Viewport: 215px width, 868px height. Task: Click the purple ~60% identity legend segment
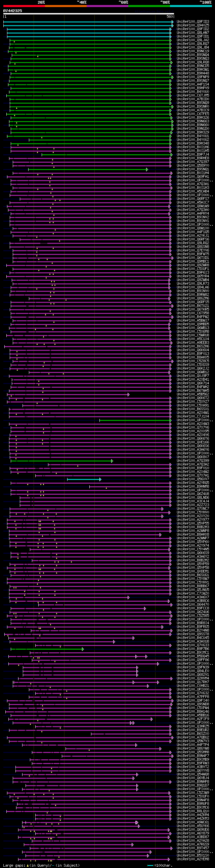click(107, 6)
